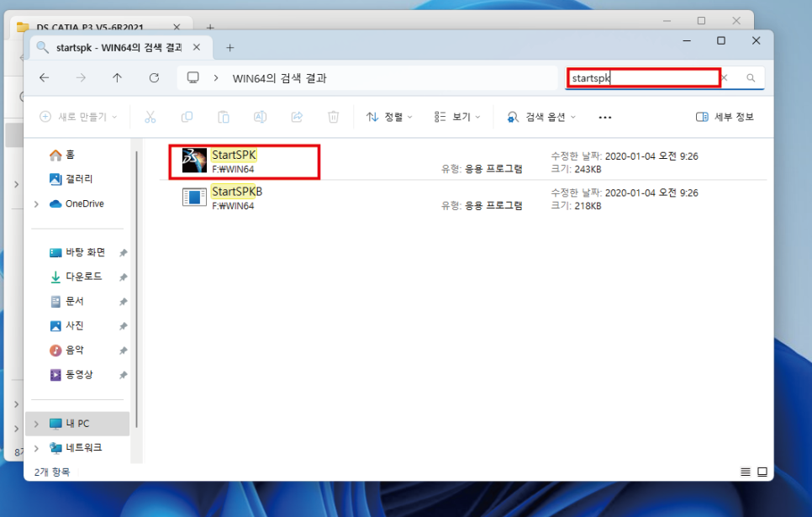This screenshot has width=812, height=517.
Task: Click the StartSPKB file icon
Action: pos(194,198)
